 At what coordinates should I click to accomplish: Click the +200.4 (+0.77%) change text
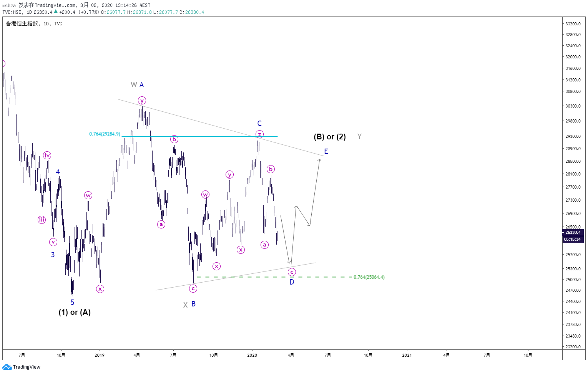click(79, 12)
